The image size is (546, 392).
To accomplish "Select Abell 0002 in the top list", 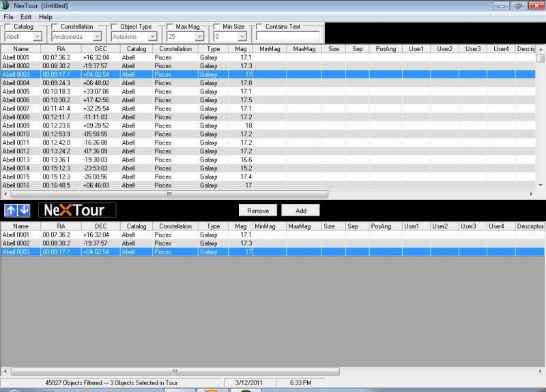I will pos(268,65).
